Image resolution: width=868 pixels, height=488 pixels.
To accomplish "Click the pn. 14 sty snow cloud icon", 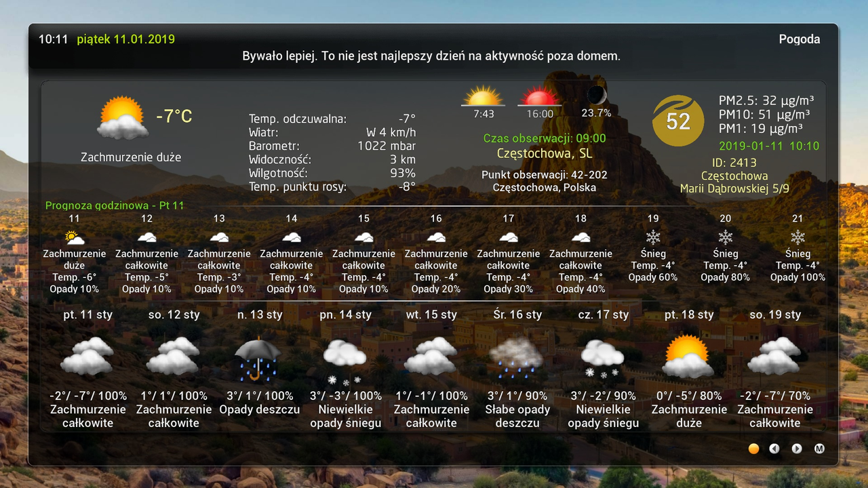I will click(x=344, y=361).
